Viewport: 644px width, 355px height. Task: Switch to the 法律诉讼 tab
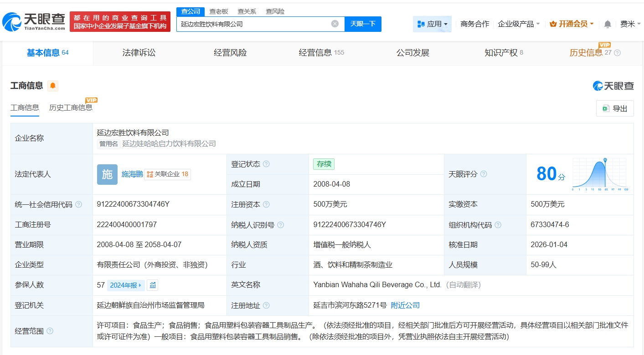tap(139, 53)
